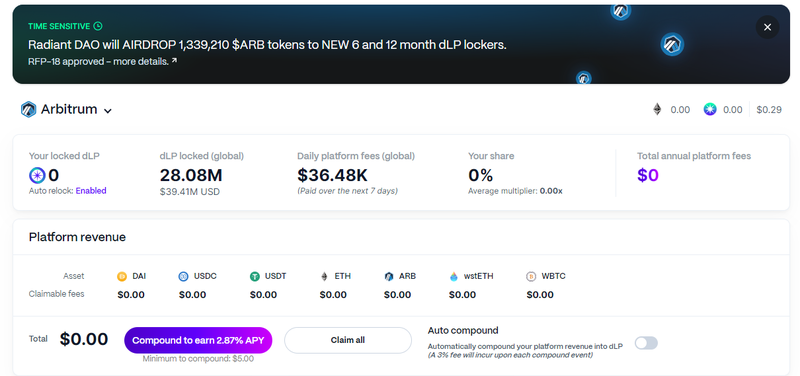Click the $36.48K daily platform fees value
The height and width of the screenshot is (376, 800).
point(332,176)
